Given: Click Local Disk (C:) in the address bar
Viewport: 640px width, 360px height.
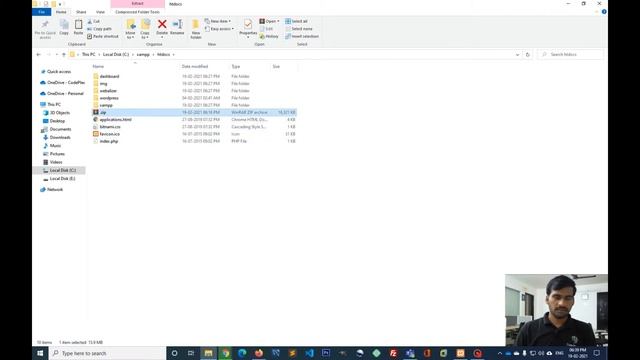Looking at the screenshot, I should (116, 54).
